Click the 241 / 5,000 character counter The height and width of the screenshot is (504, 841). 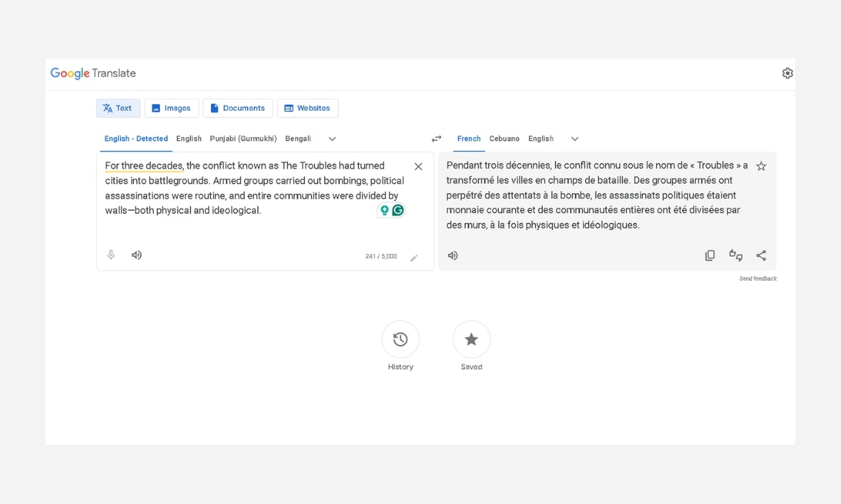click(381, 257)
